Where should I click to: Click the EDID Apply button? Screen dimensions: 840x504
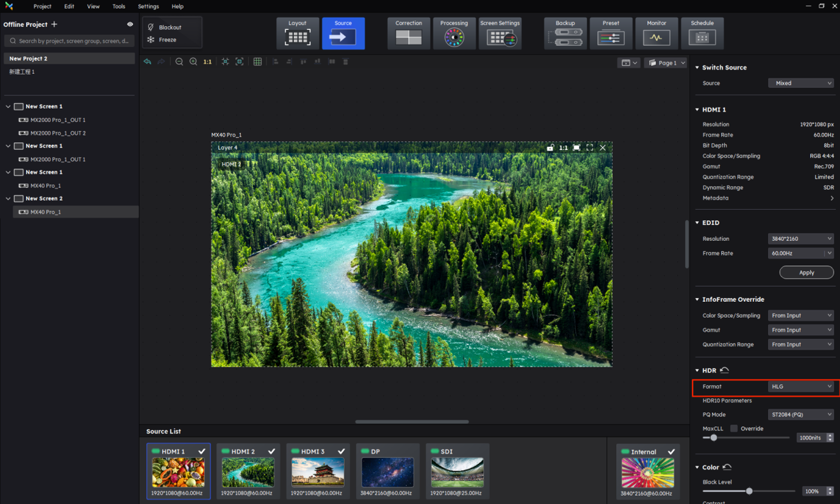pyautogui.click(x=806, y=272)
